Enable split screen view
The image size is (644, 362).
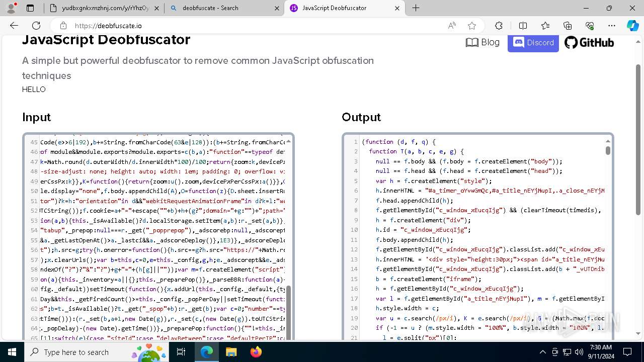523,26
